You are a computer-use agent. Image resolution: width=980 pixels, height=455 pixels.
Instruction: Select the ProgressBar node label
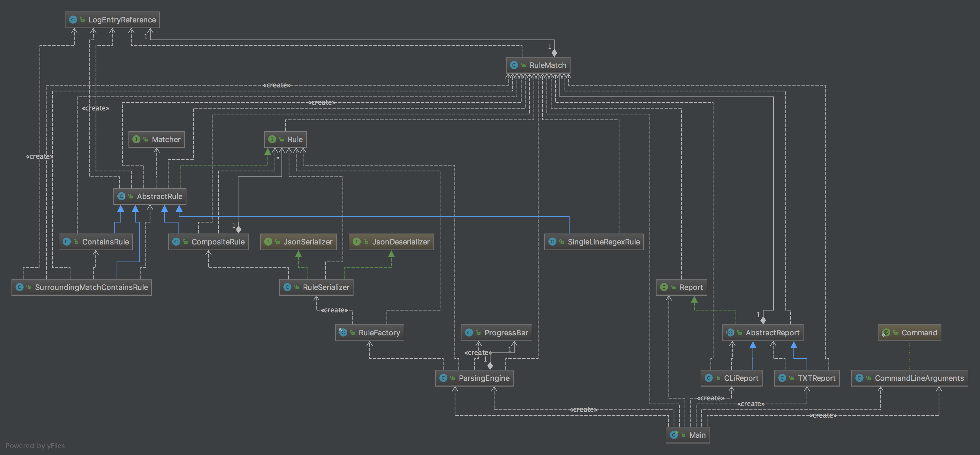click(506, 333)
